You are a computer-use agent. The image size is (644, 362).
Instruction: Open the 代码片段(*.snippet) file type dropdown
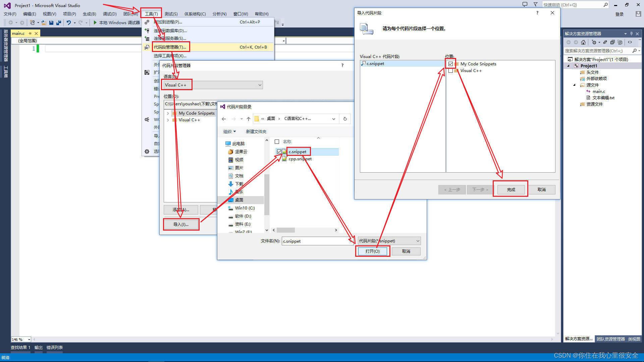coord(389,241)
